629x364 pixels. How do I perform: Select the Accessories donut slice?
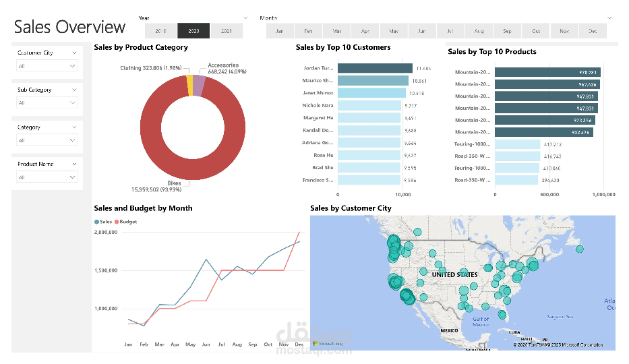pos(199,86)
